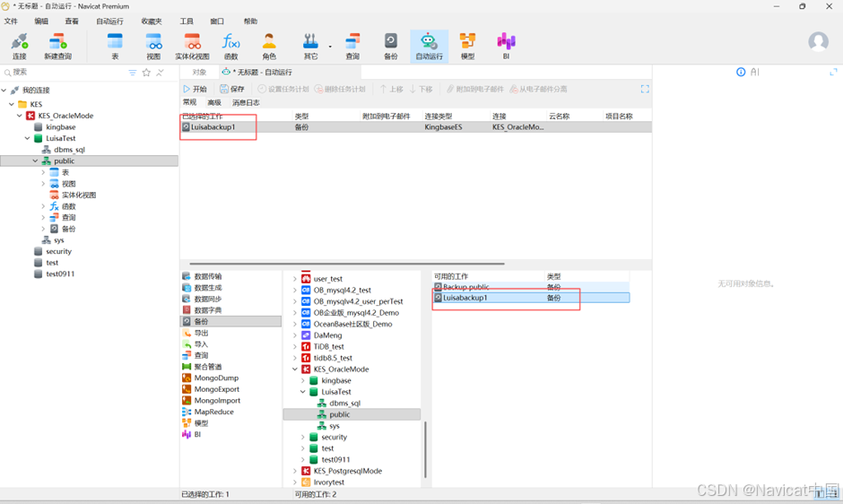This screenshot has width=843, height=504.
Task: Switch to the 对象 (Objects) tab
Action: [199, 72]
